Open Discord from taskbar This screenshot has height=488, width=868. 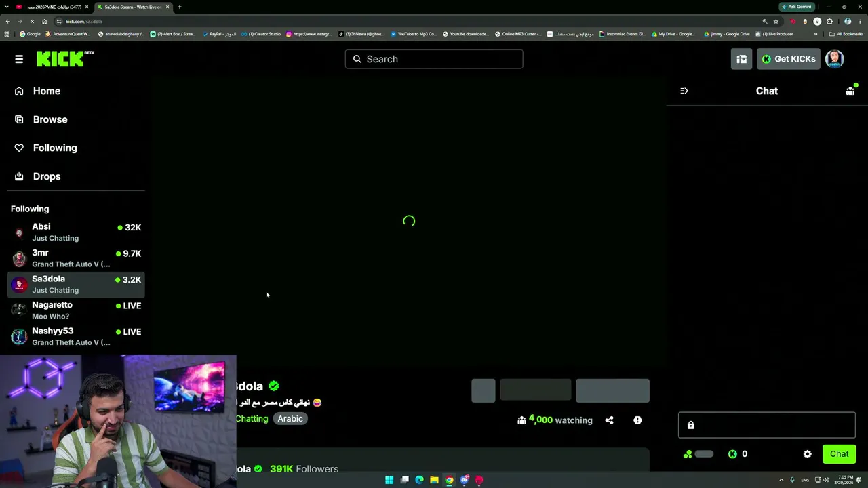point(464,480)
